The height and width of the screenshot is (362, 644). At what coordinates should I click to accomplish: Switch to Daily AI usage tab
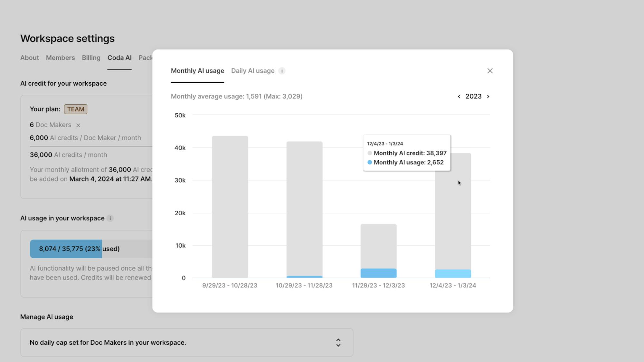[x=253, y=71]
